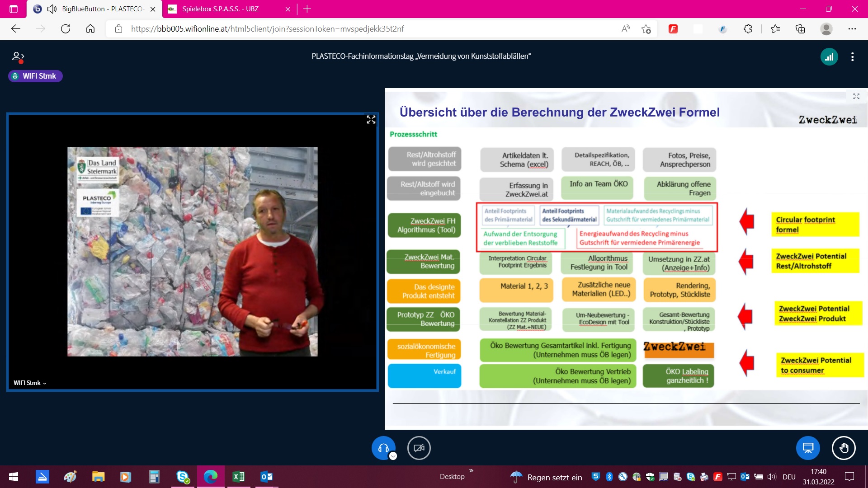Open the audio device chevron on headset button

tap(393, 456)
